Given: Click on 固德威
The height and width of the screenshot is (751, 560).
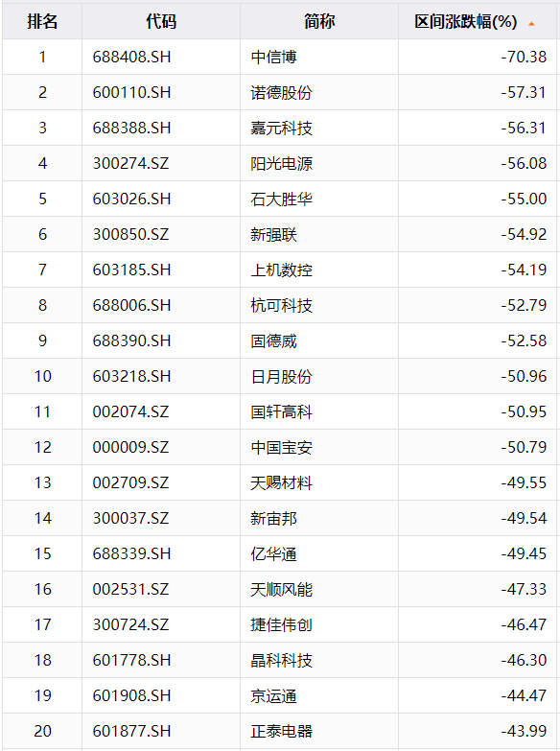Looking at the screenshot, I should (274, 340).
